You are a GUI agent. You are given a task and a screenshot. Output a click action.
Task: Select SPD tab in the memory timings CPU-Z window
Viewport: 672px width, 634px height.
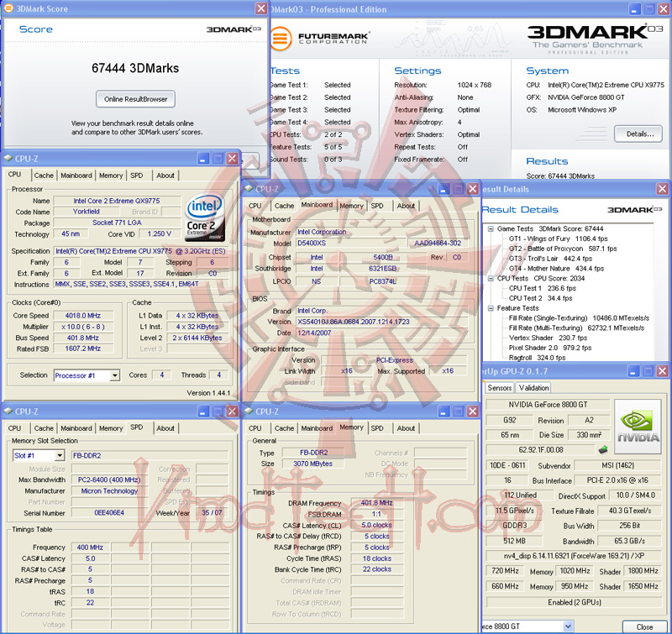click(377, 428)
